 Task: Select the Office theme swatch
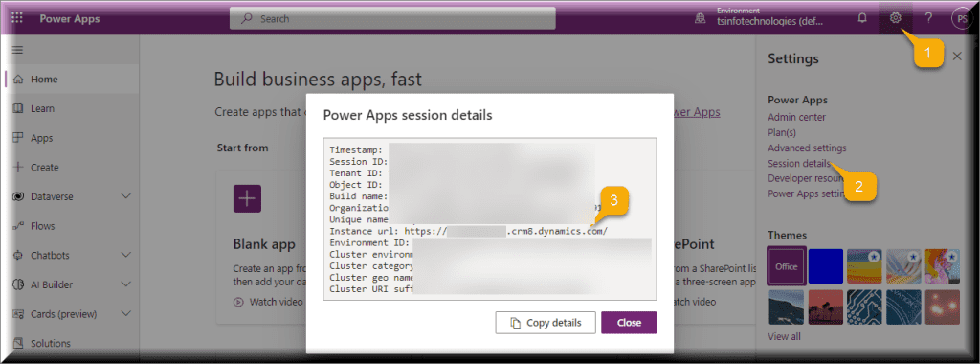[x=787, y=266]
